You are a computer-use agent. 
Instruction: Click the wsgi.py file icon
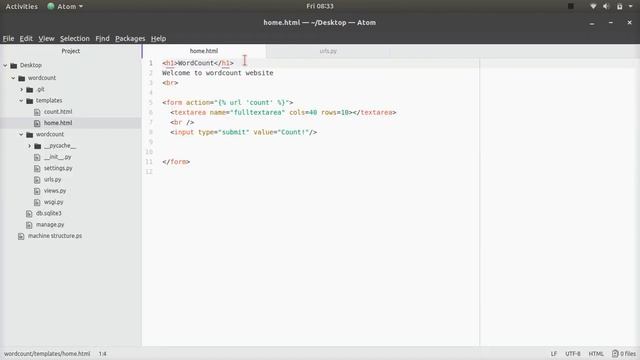click(x=37, y=202)
